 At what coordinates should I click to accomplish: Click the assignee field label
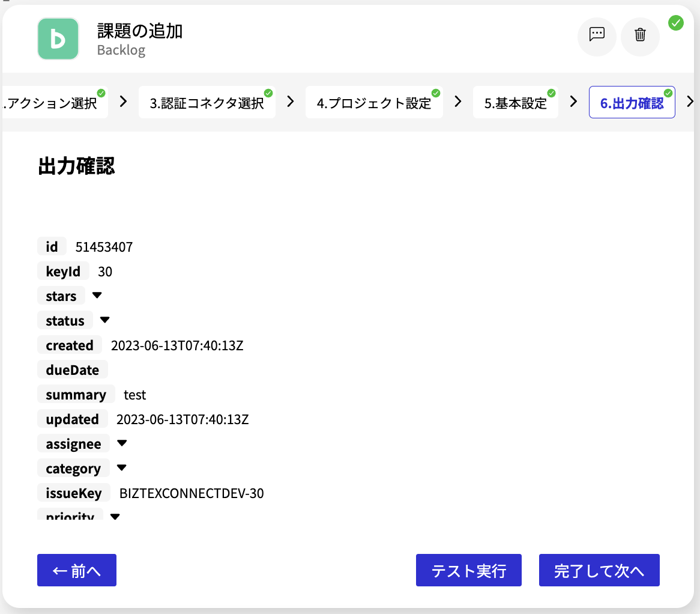coord(74,444)
